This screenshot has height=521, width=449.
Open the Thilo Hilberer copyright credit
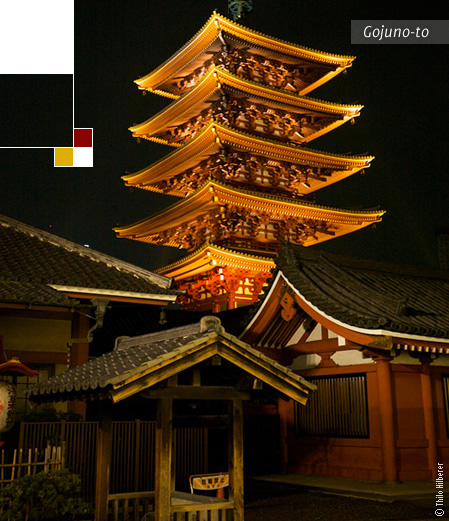click(x=440, y=489)
